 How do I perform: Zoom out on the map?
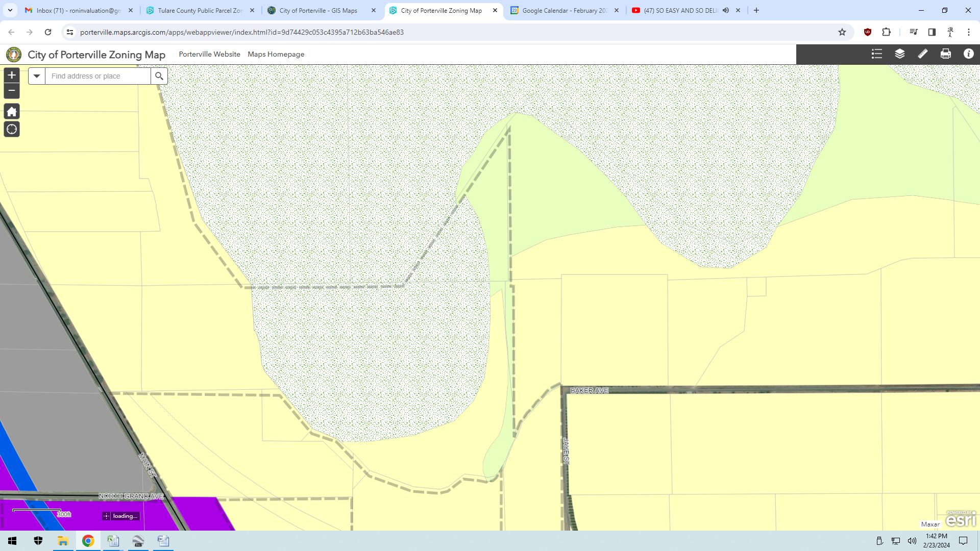coord(11,91)
